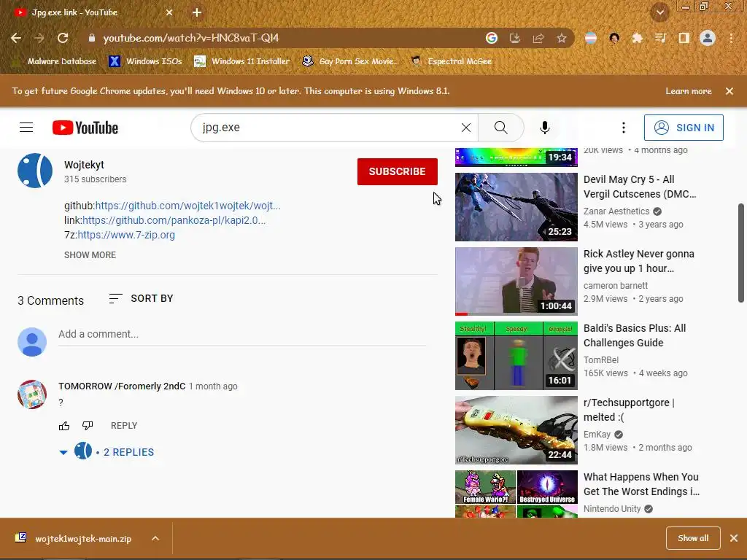Expand the description with SHOW MORE
The image size is (747, 560).
coord(90,254)
